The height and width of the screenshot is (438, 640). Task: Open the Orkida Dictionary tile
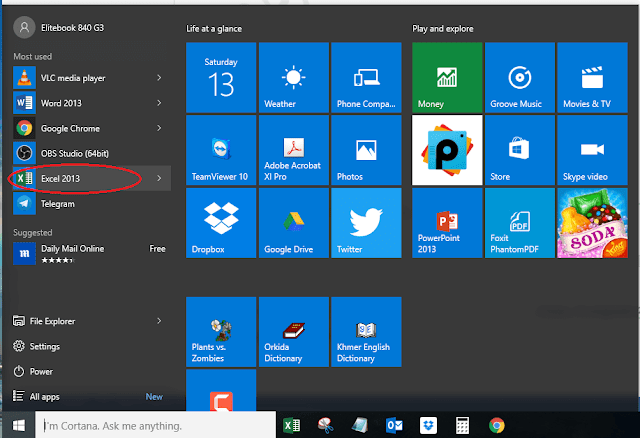(x=293, y=331)
